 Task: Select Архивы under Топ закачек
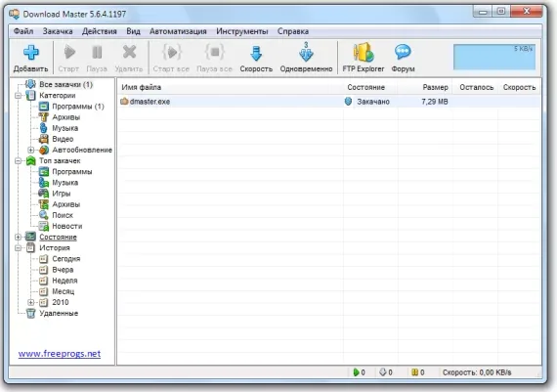(66, 204)
